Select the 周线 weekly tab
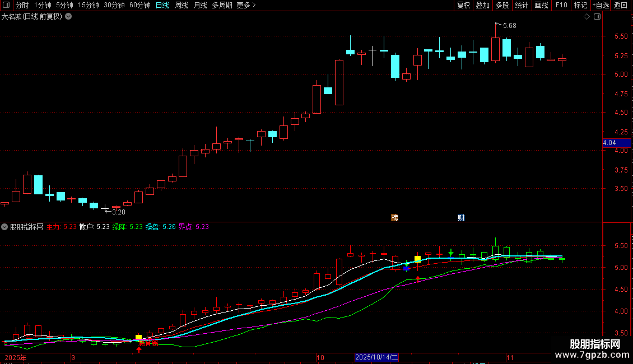The height and width of the screenshot is (364, 633). pos(181,5)
